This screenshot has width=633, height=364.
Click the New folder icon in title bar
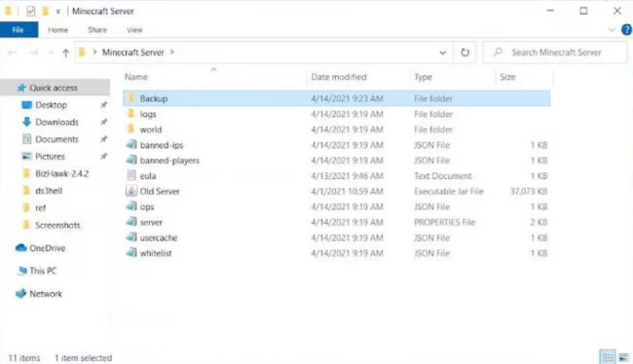tap(45, 12)
